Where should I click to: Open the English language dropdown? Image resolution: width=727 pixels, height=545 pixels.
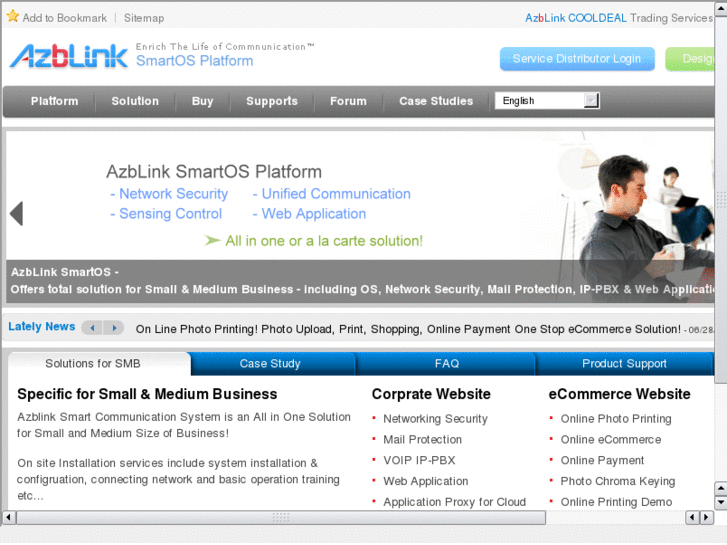(547, 100)
